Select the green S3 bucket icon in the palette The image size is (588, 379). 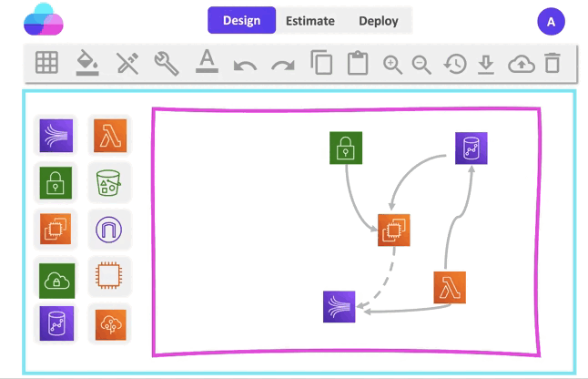[x=108, y=183]
